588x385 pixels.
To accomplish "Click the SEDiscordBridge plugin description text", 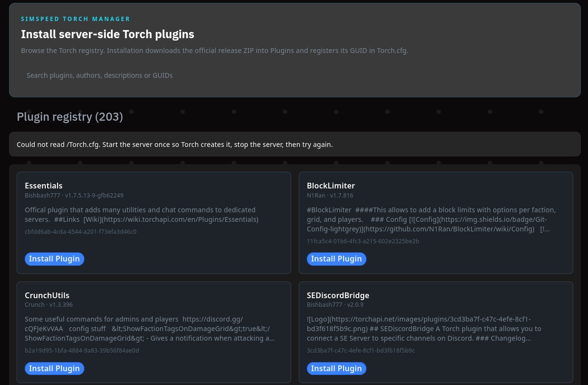I will (424, 329).
